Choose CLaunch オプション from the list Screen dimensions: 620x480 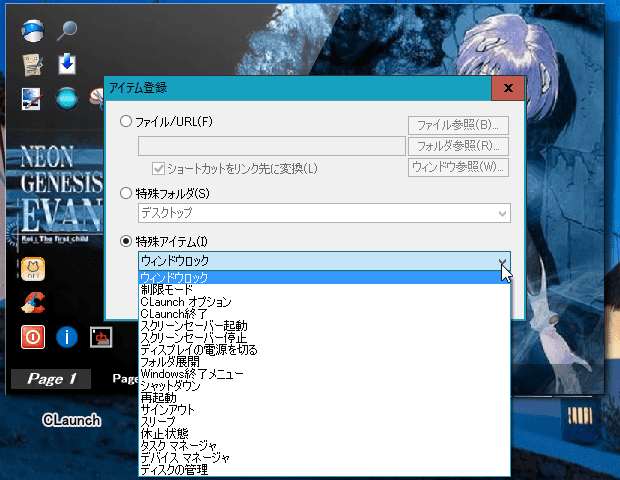pos(324,302)
